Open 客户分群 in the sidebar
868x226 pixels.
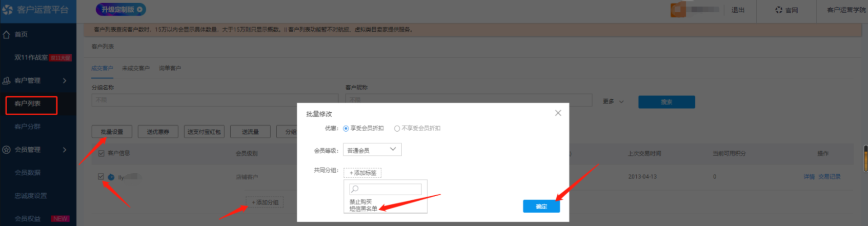(28, 127)
